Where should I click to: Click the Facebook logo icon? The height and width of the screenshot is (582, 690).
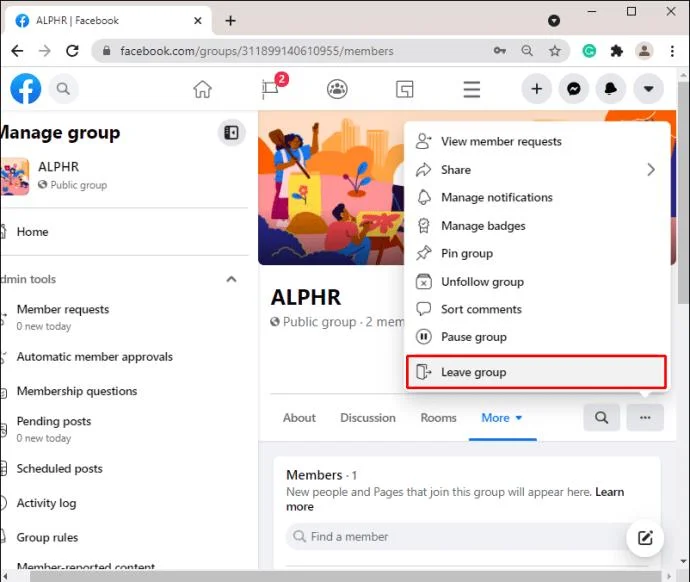tap(26, 88)
